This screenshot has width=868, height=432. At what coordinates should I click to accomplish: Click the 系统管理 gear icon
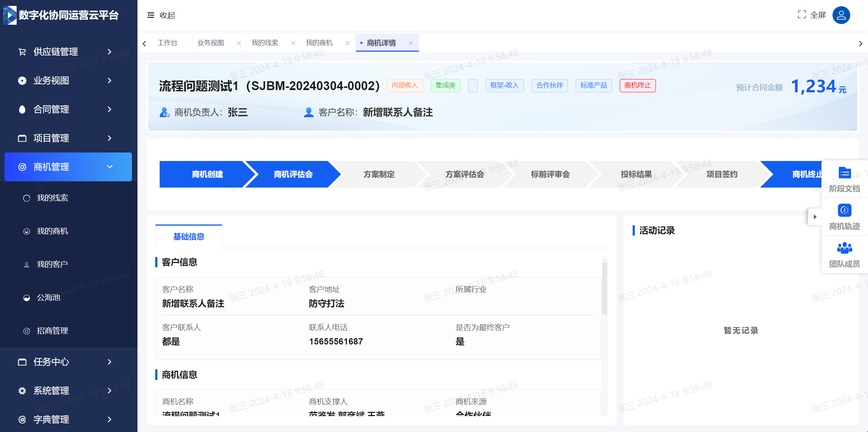coord(22,391)
